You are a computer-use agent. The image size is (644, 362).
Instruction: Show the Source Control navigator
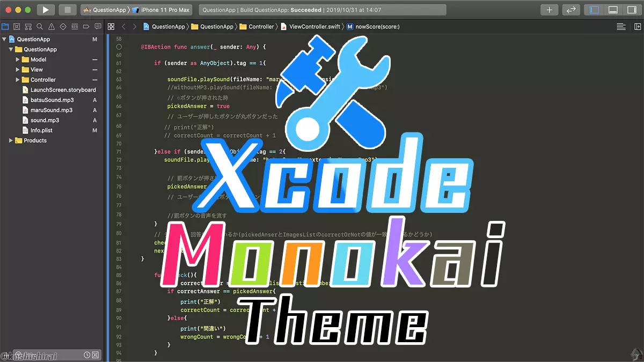click(x=17, y=26)
